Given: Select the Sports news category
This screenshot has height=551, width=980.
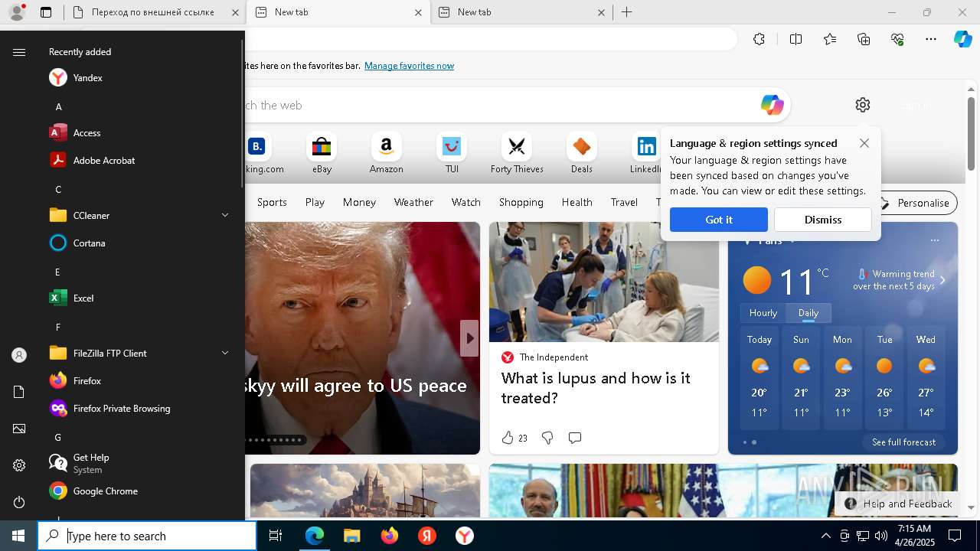Looking at the screenshot, I should [272, 202].
